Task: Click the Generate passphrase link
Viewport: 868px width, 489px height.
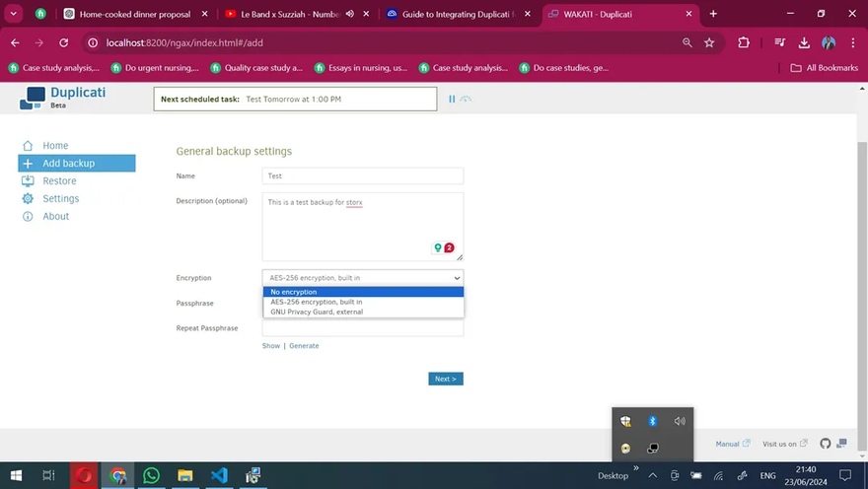Action: (x=304, y=346)
